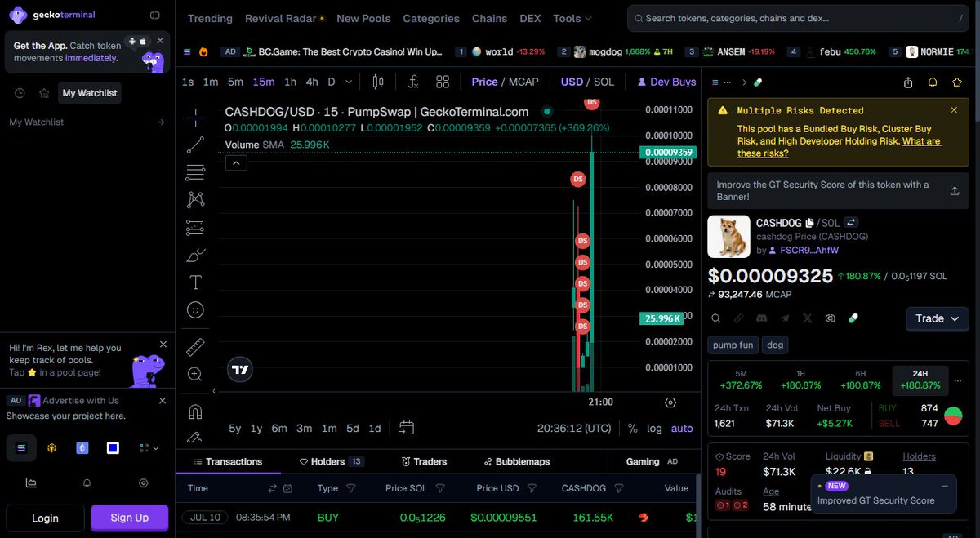The height and width of the screenshot is (538, 980).
Task: Open the history clock tab in sidebar
Action: 20,93
